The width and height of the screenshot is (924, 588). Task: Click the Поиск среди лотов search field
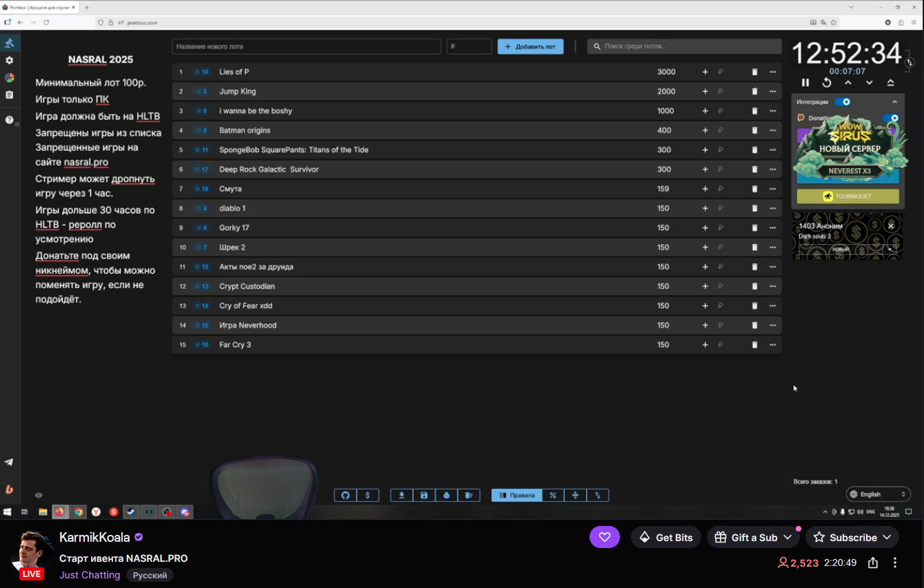pyautogui.click(x=684, y=46)
